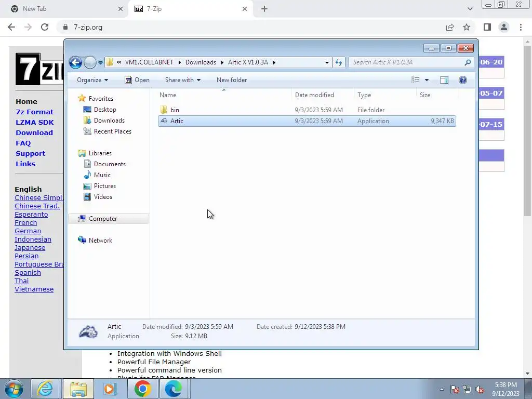The image size is (532, 399).
Task: Open Windows Media Player from taskbar
Action: tap(109, 389)
